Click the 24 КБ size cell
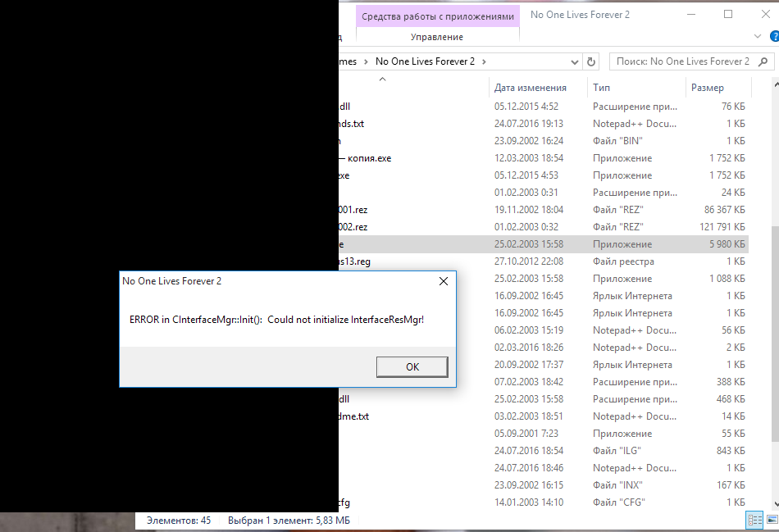Screen dimensions: 779x532 coord(733,193)
